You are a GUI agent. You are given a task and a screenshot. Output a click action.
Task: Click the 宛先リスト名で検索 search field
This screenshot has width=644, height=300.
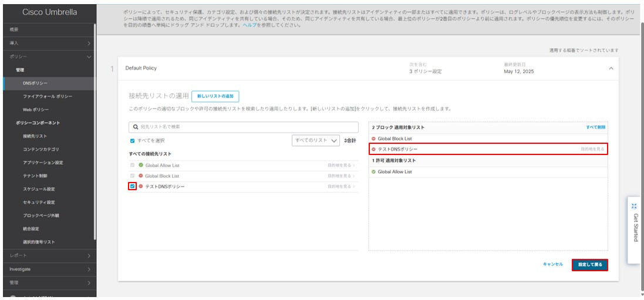pyautogui.click(x=244, y=127)
